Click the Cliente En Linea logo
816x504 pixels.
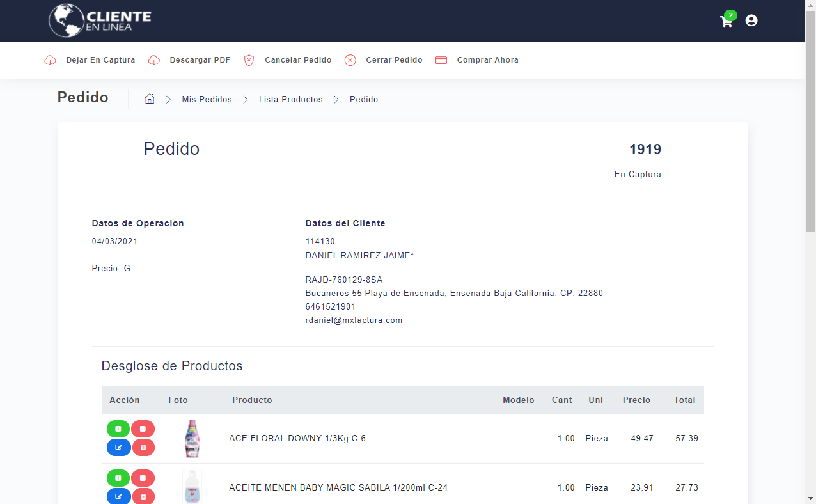pos(100,20)
